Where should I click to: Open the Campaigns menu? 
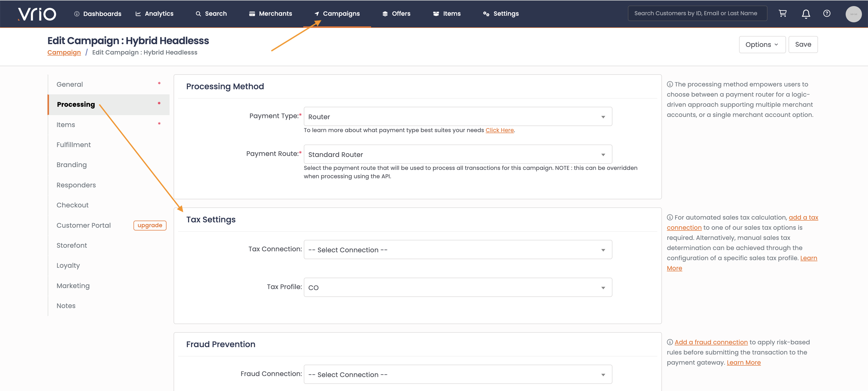click(x=337, y=14)
